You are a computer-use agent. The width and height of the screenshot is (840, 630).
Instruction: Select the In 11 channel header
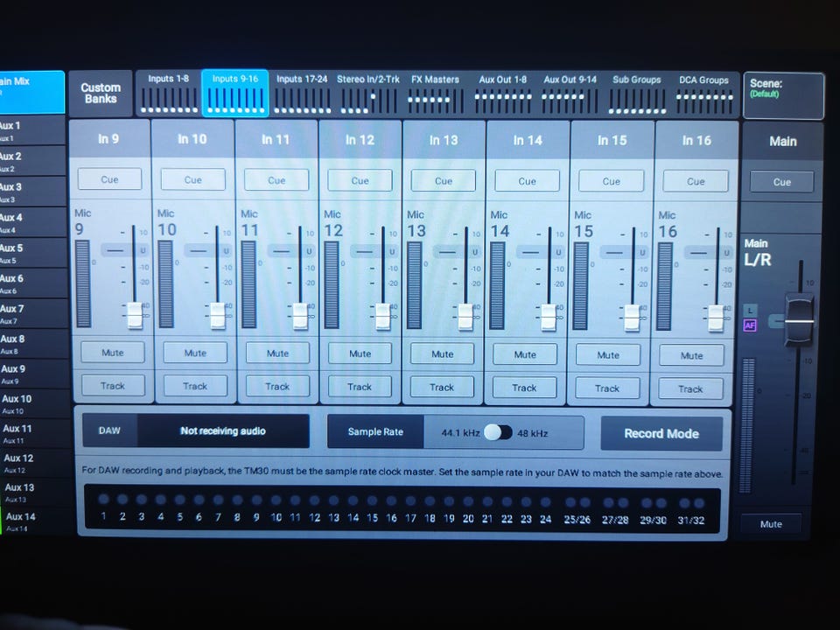(276, 139)
